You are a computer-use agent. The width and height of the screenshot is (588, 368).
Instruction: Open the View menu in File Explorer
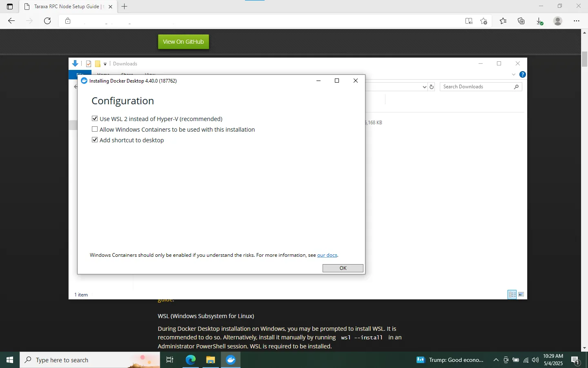pyautogui.click(x=149, y=75)
